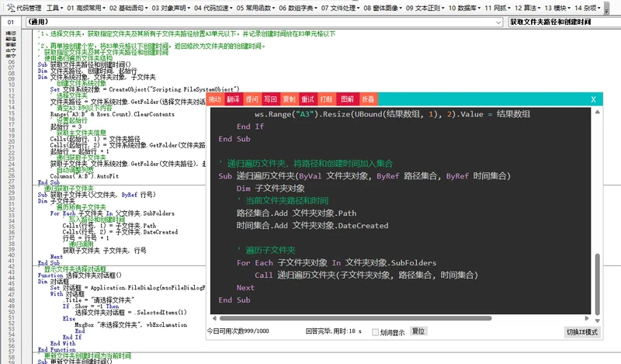Screen dimensions: 621x364
Task: Click the 'Dim 子文件夹对象' line in popup
Action: tap(271, 189)
